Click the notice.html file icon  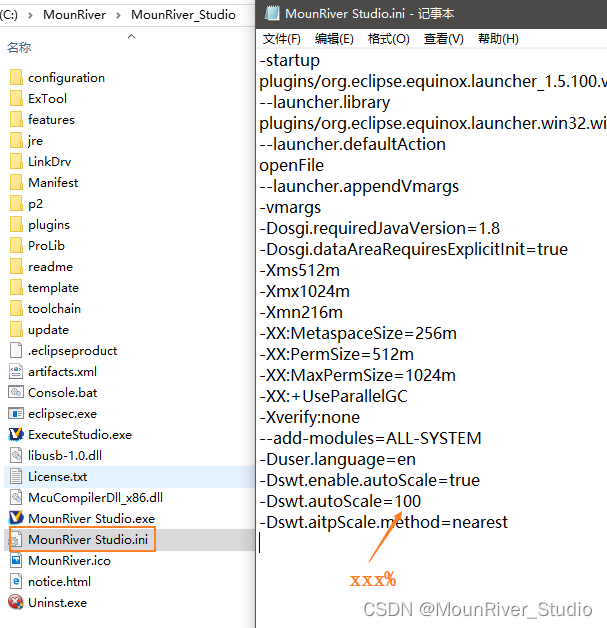pos(16,581)
